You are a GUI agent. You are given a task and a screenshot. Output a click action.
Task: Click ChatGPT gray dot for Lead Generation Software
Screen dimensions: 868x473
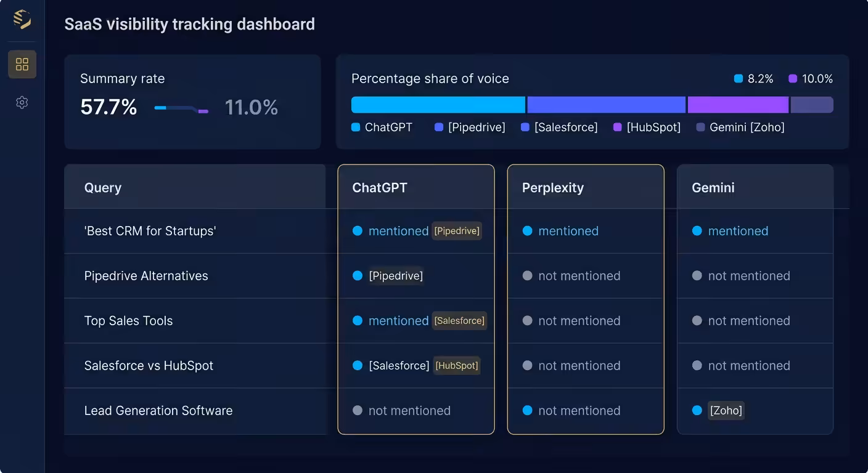click(358, 411)
